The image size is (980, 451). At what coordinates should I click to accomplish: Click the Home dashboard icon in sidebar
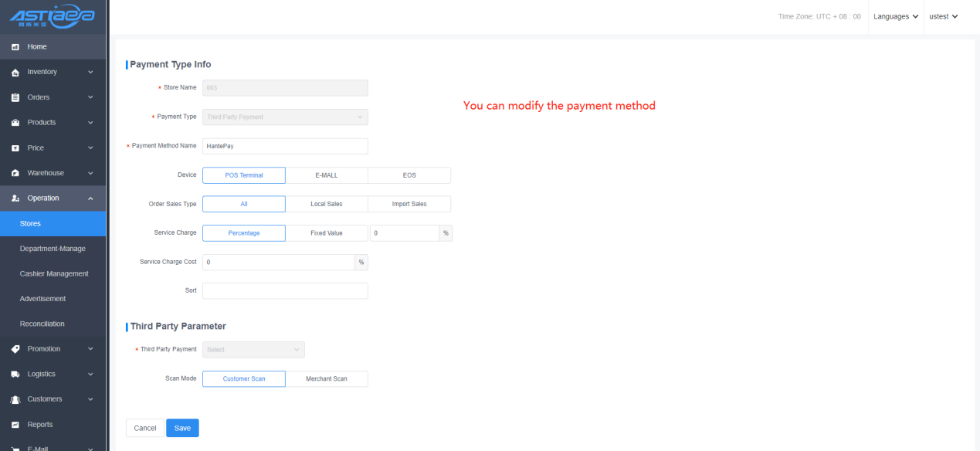pyautogui.click(x=15, y=47)
